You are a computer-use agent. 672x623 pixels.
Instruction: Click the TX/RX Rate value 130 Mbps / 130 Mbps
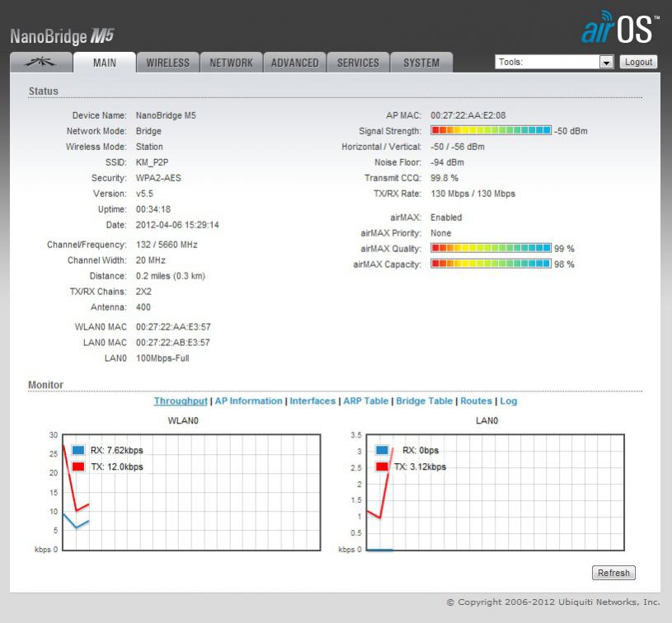(473, 194)
